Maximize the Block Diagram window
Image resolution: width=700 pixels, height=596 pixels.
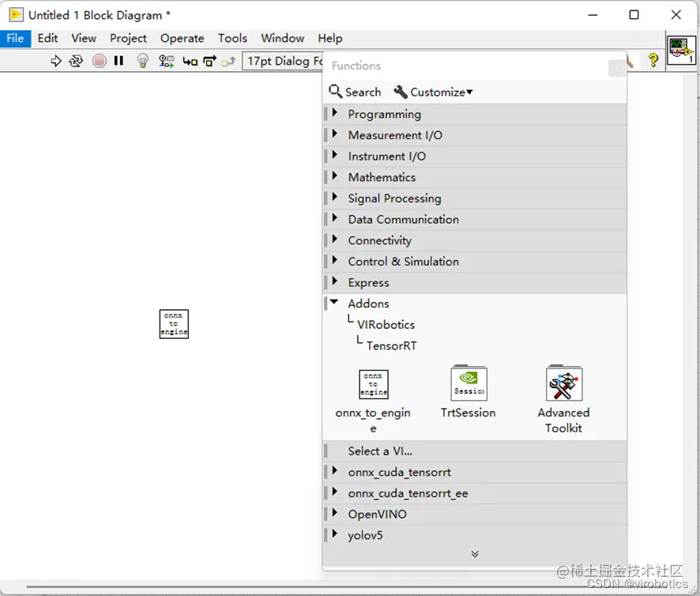point(634,15)
